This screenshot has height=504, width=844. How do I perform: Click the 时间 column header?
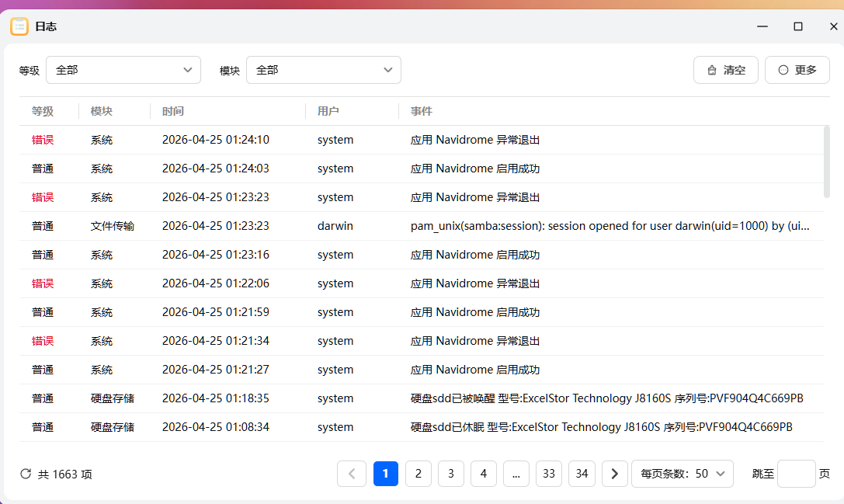pyautogui.click(x=172, y=111)
